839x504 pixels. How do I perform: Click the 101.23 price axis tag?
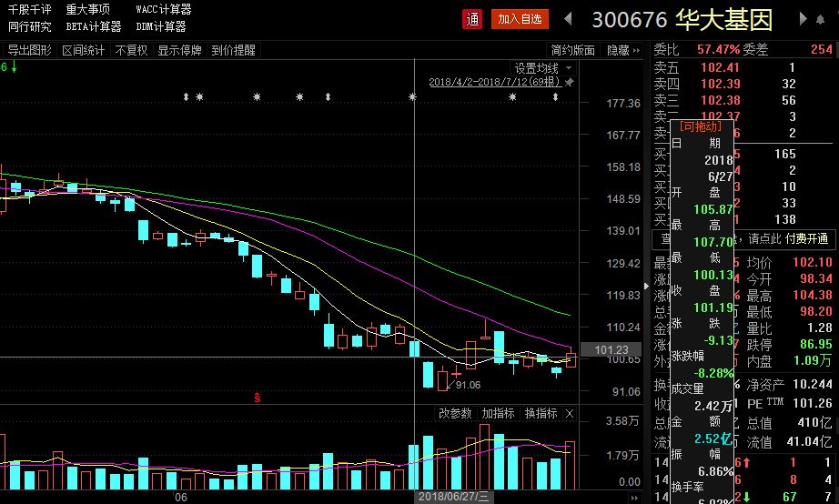(612, 350)
